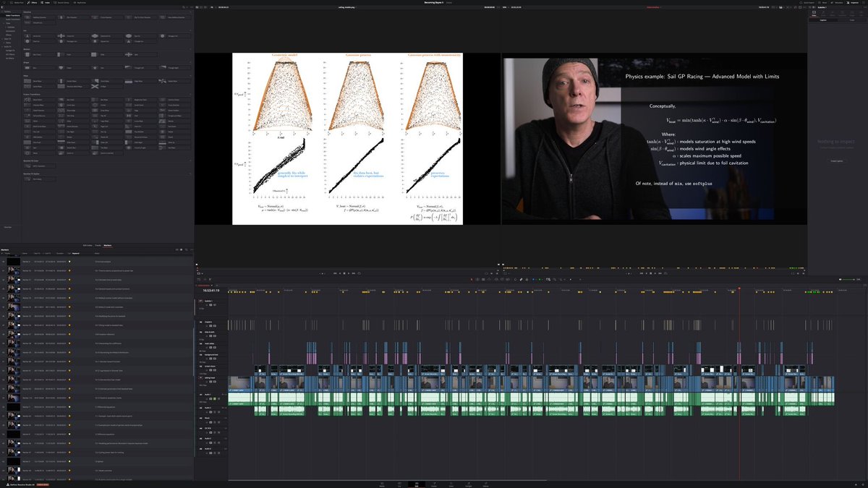Toggle the Index panel button

click(x=46, y=3)
